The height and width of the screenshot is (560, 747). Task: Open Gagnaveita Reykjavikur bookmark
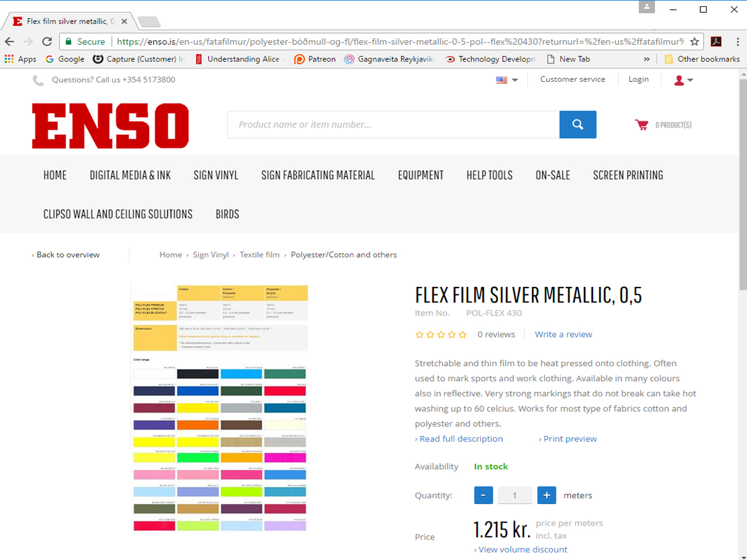[x=390, y=59]
